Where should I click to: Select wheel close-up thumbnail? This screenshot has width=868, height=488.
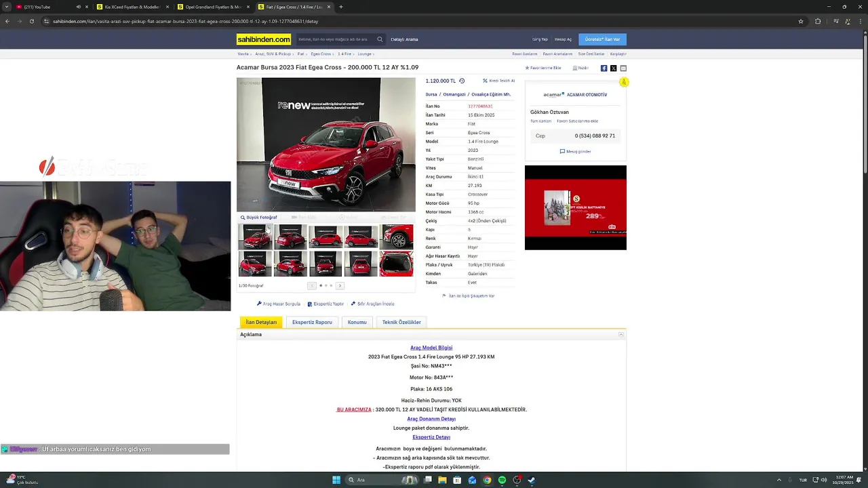[396, 237]
